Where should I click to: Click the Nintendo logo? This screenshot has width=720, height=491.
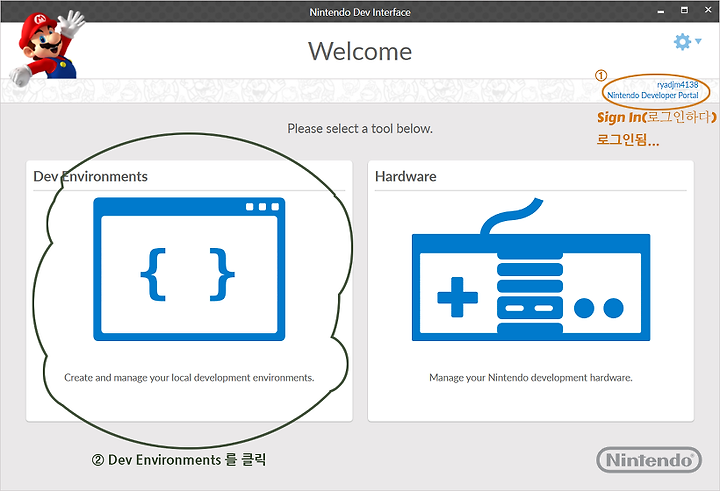pos(649,460)
